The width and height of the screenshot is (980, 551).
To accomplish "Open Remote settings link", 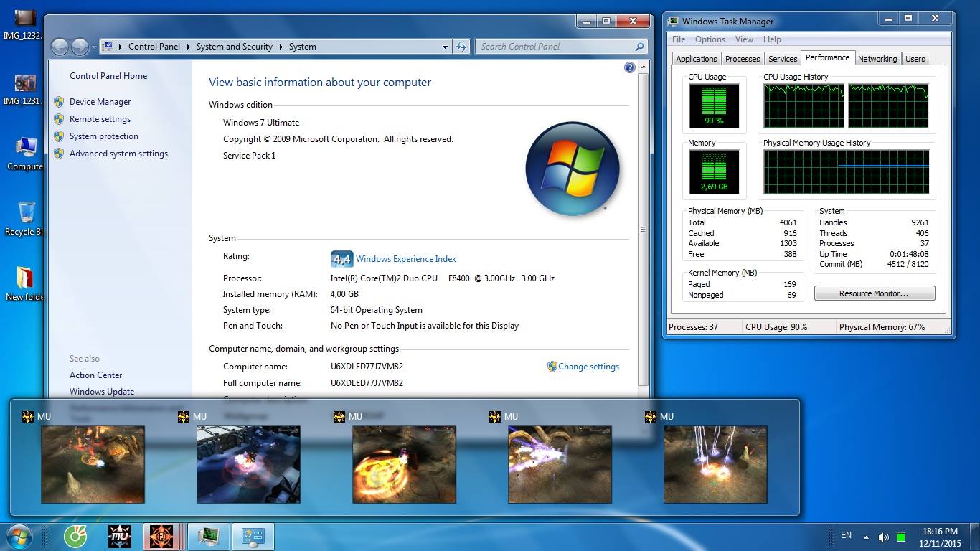I will [100, 119].
